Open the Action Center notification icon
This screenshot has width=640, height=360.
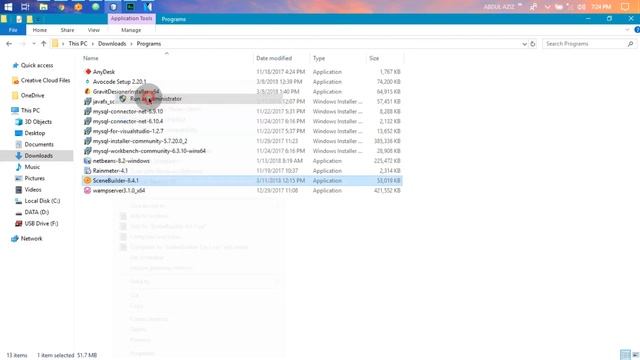(625, 7)
